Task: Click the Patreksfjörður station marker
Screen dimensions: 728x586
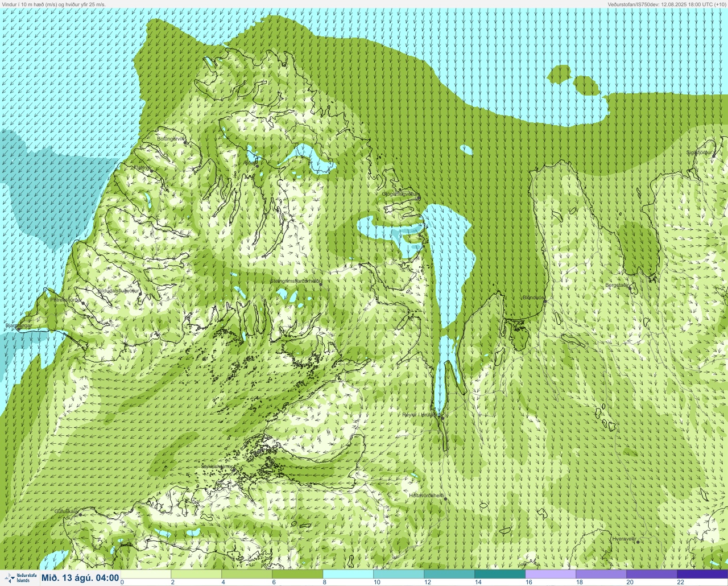Action: click(x=84, y=304)
